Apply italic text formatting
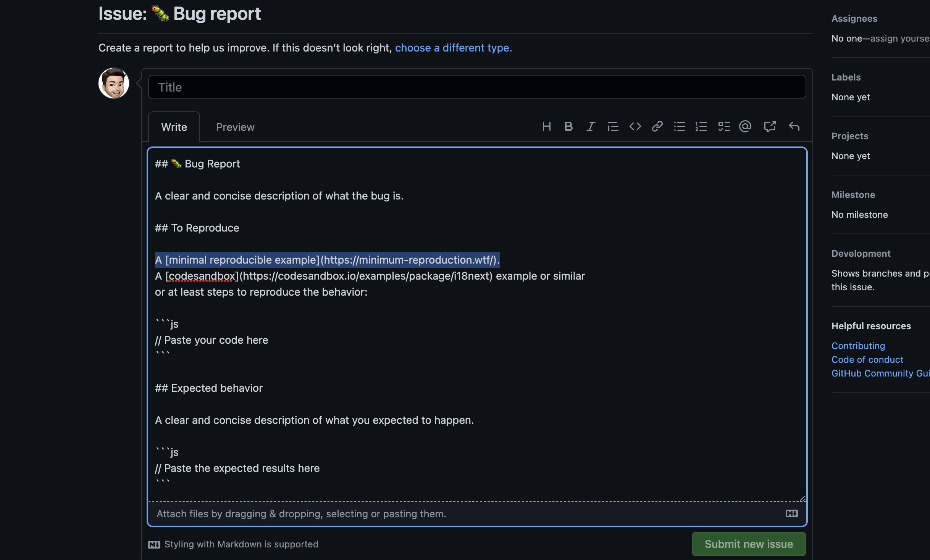 click(x=591, y=127)
